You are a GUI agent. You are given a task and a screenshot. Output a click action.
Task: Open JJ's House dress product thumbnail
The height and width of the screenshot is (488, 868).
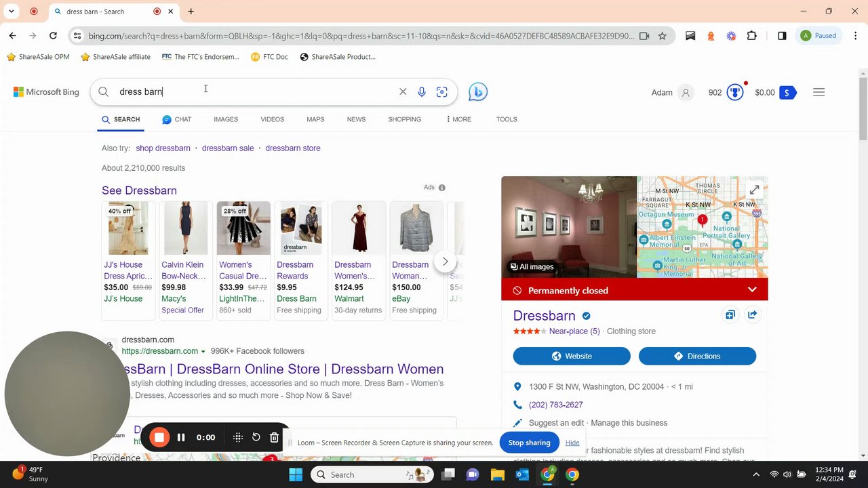pos(128,228)
